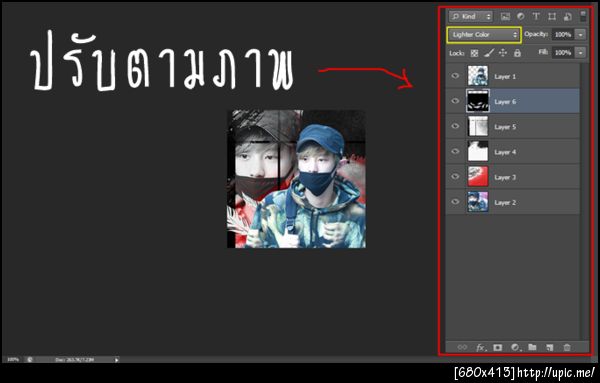Select Layer 1 thumbnail

[x=478, y=76]
